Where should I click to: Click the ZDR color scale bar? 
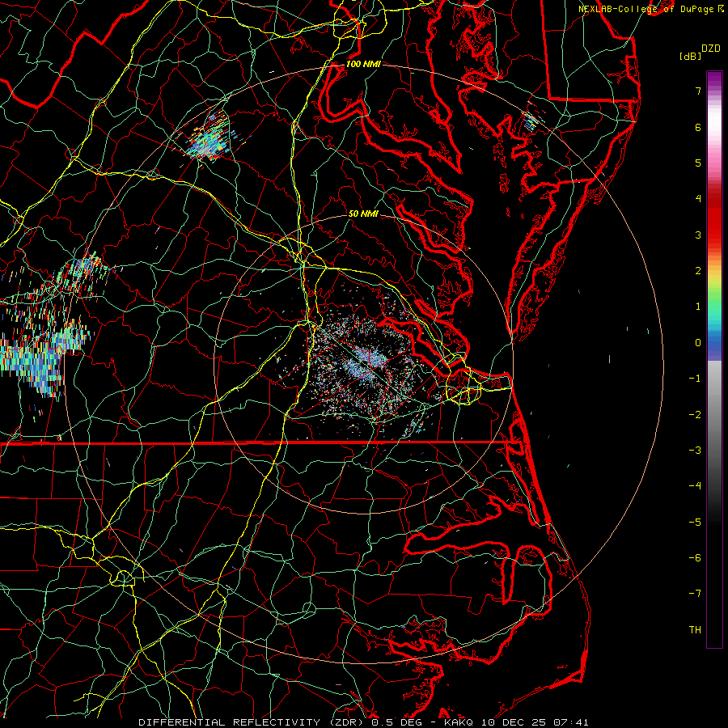[x=714, y=359]
